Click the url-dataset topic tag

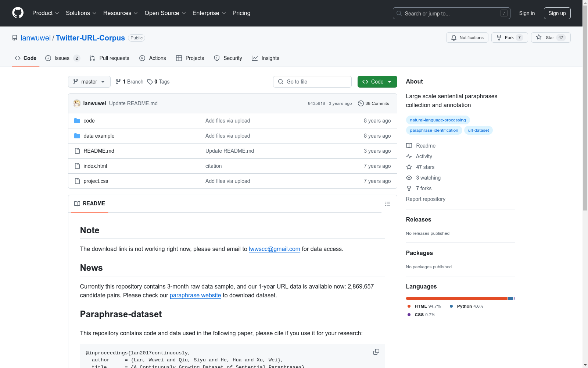click(x=478, y=130)
